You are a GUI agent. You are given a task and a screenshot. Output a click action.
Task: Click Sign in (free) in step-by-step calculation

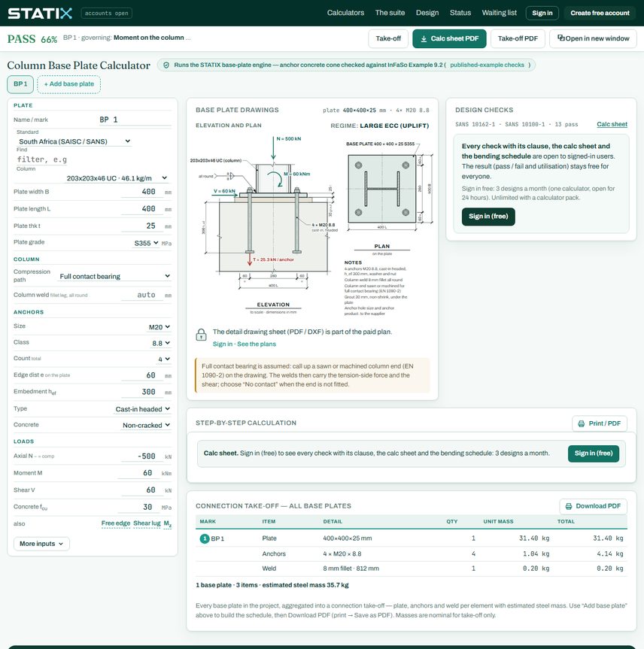click(x=594, y=453)
